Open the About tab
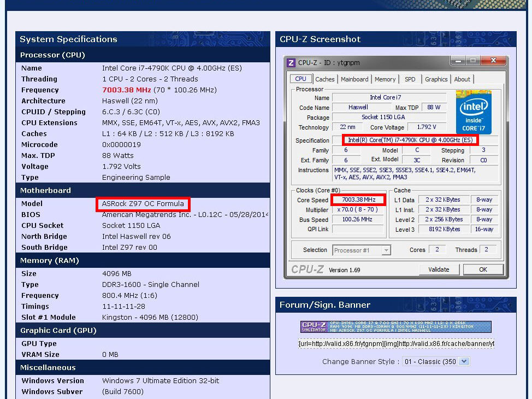This screenshot has width=532, height=399. (x=462, y=79)
